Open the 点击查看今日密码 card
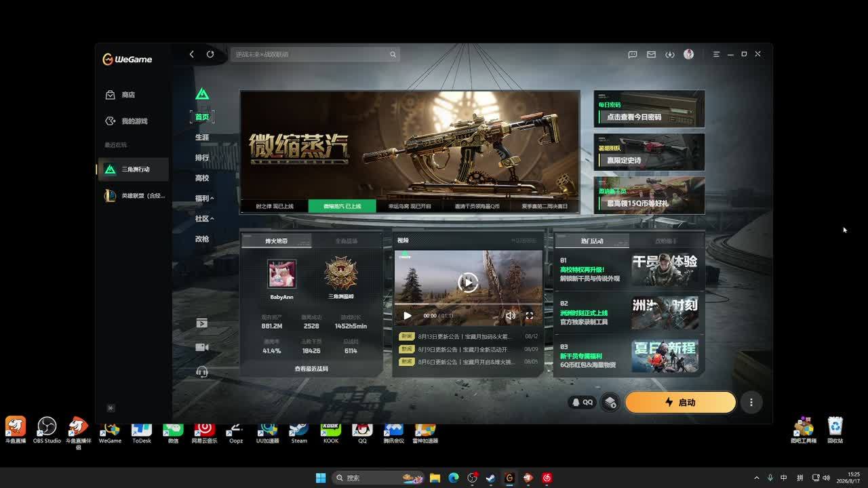 click(649, 108)
